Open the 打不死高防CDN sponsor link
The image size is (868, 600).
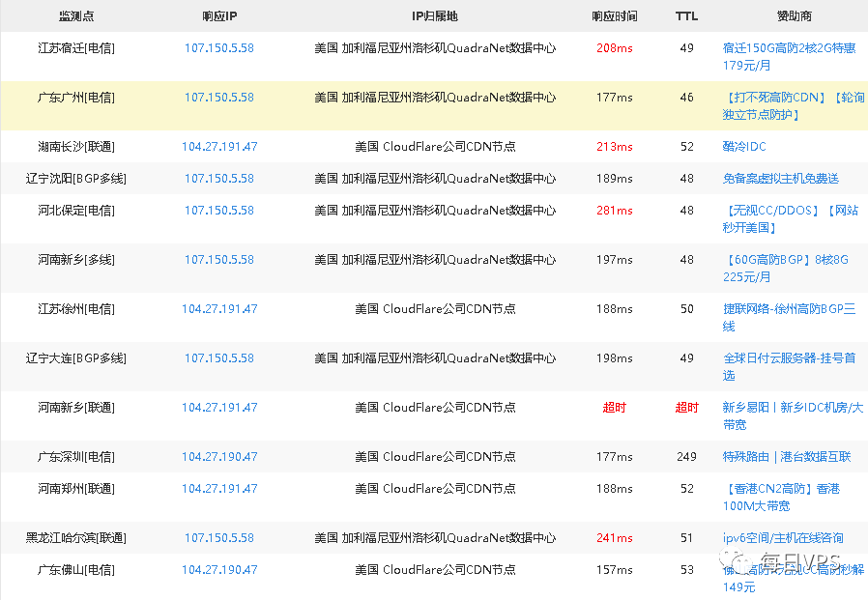(x=773, y=97)
